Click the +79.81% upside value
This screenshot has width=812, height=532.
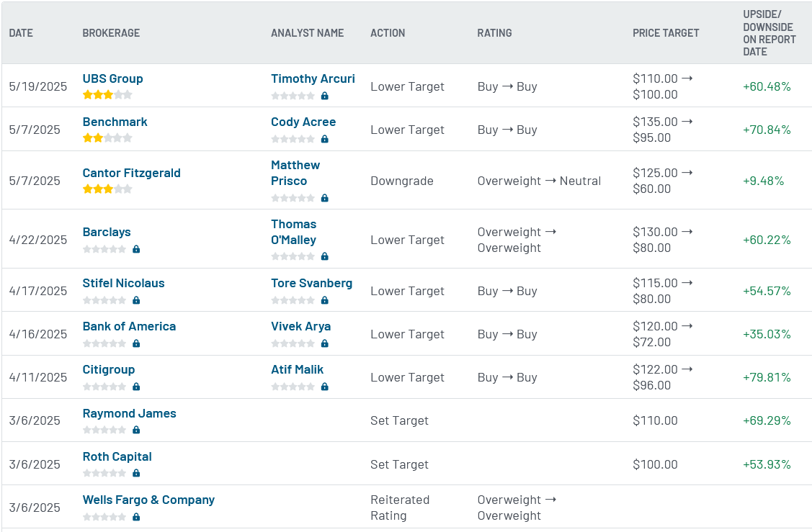point(767,377)
